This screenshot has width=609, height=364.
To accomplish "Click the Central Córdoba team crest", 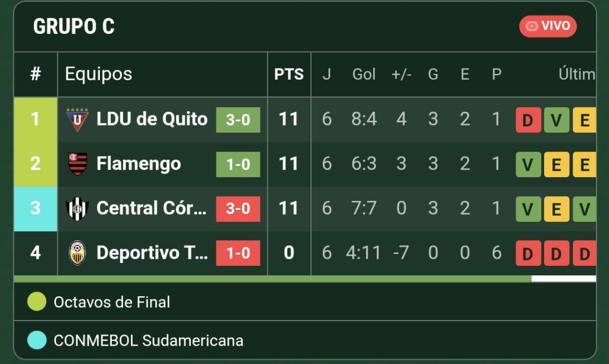I will pyautogui.click(x=77, y=209).
